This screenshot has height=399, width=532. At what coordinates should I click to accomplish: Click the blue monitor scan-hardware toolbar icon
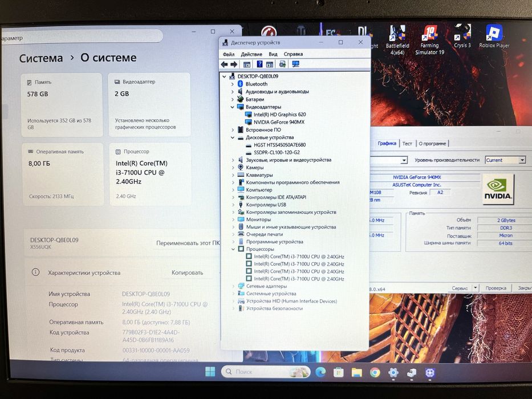coord(295,64)
